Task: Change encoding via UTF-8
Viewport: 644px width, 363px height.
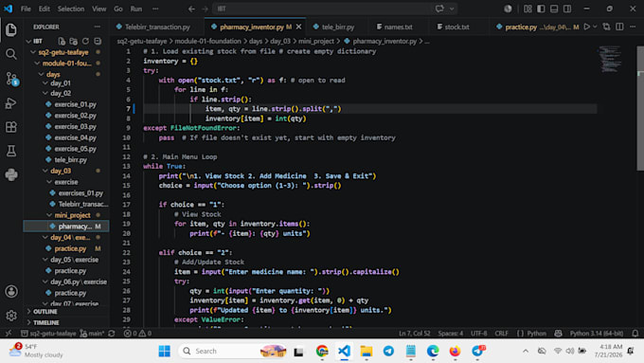Action: (479, 334)
